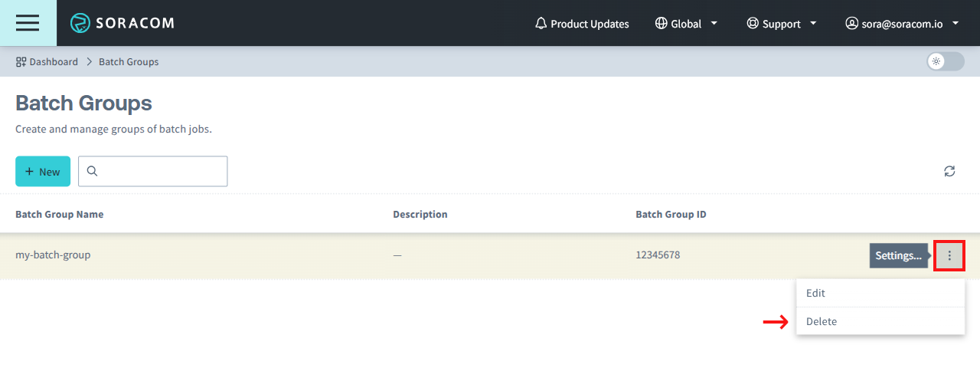Open the hamburger navigation menu
The image size is (980, 368).
click(28, 23)
